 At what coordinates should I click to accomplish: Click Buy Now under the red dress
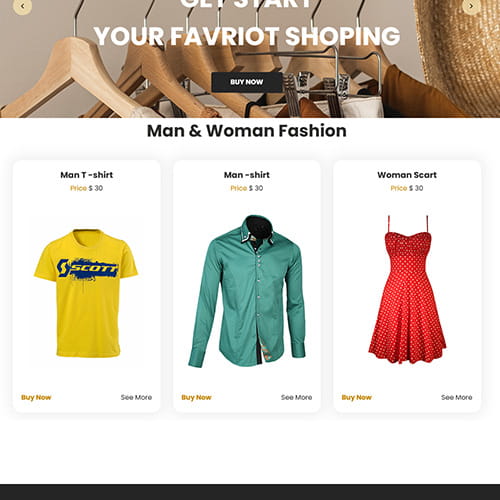tap(357, 397)
